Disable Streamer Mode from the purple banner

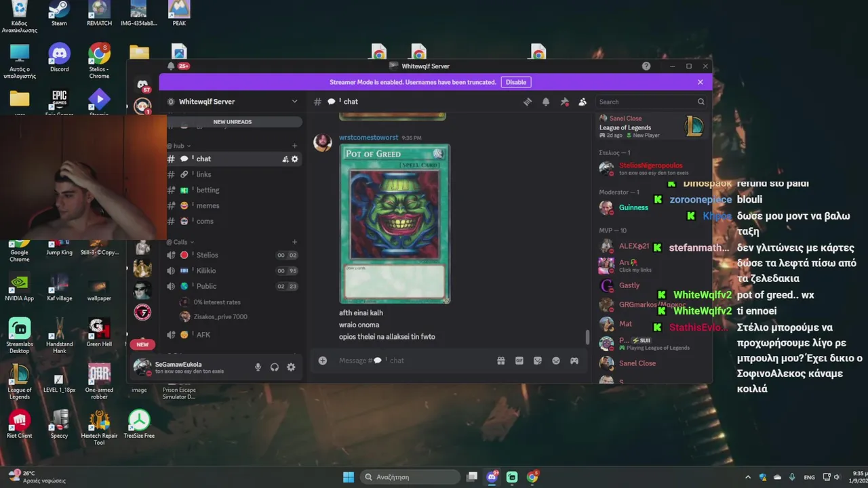click(x=515, y=82)
